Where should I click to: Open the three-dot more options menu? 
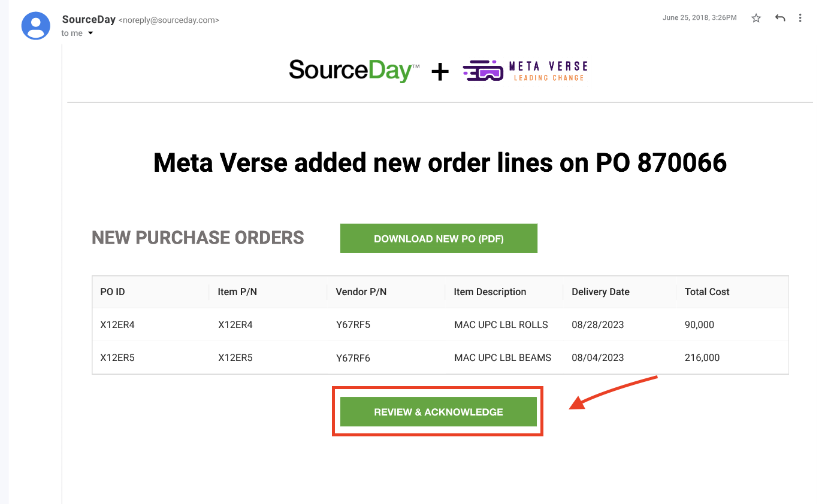pyautogui.click(x=800, y=18)
